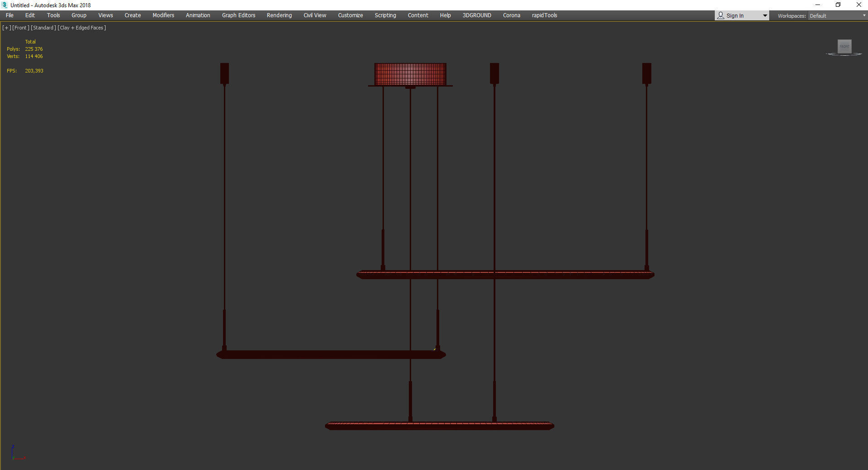This screenshot has width=868, height=470.
Task: Open the File menu
Action: pyautogui.click(x=10, y=15)
